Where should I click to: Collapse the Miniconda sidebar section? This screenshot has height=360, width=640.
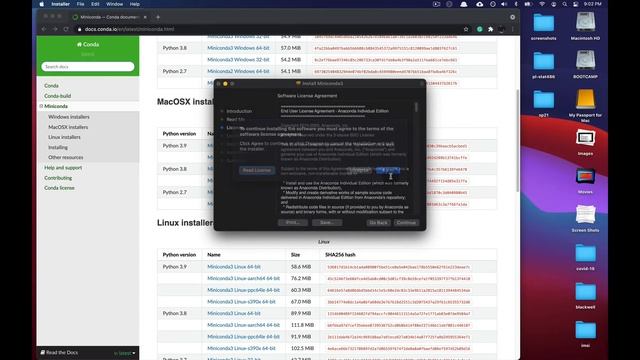[41, 106]
